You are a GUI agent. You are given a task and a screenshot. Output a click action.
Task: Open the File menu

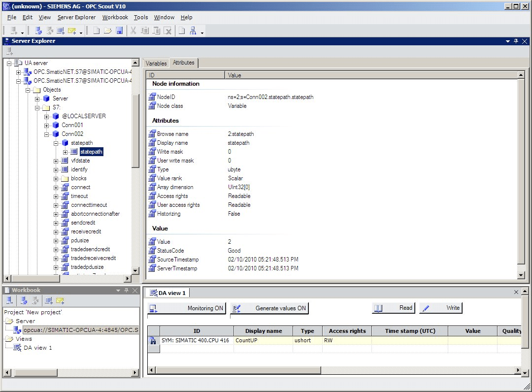click(x=11, y=17)
